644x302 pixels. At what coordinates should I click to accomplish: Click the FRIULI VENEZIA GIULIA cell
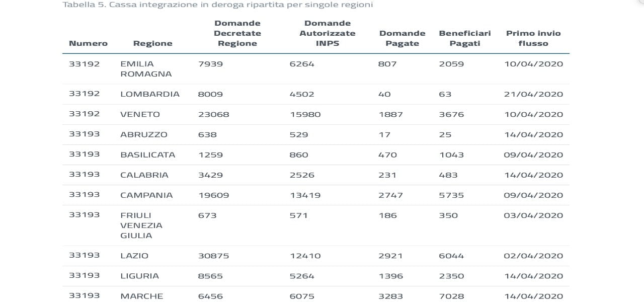(x=141, y=225)
